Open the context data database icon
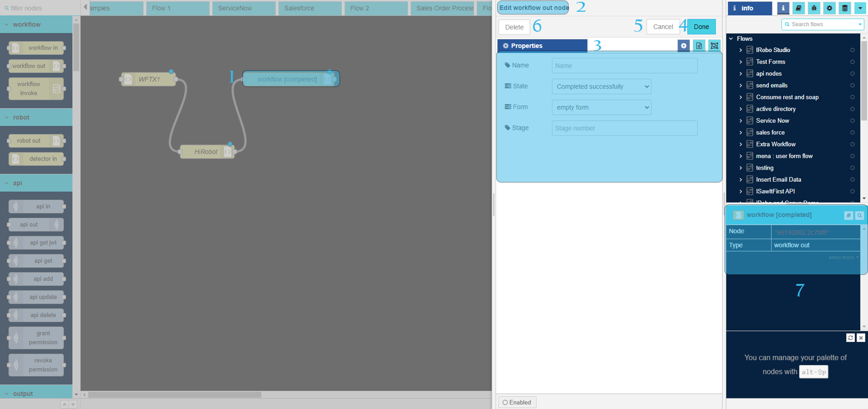This screenshot has height=409, width=868. pos(845,8)
